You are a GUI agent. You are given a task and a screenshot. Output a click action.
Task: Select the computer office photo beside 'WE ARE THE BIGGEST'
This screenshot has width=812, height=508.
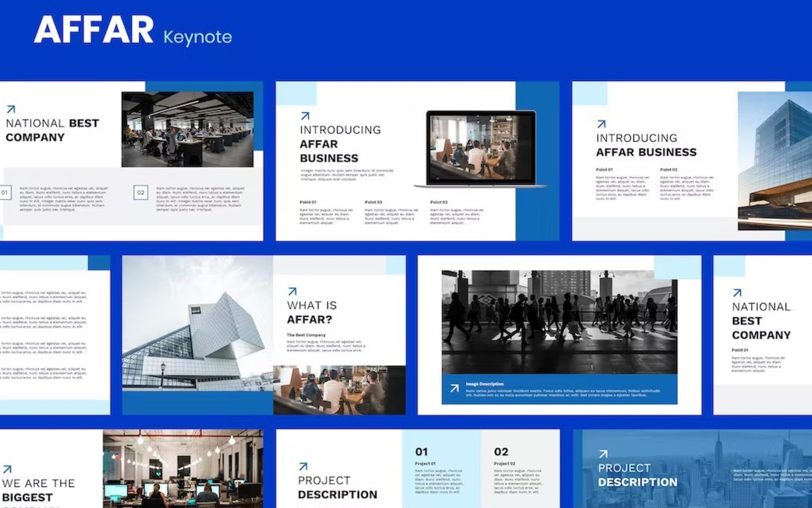(183, 469)
